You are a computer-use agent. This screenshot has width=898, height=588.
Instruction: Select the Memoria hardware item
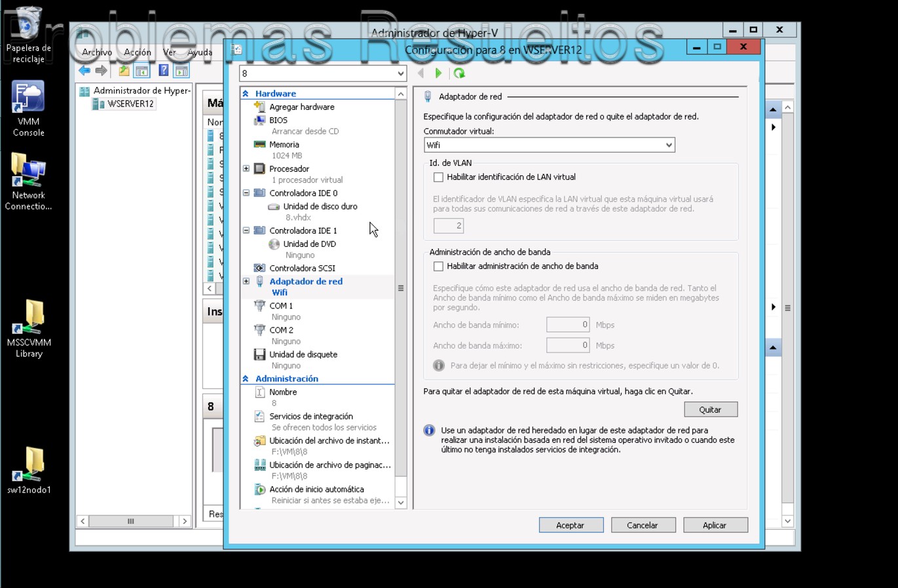284,145
